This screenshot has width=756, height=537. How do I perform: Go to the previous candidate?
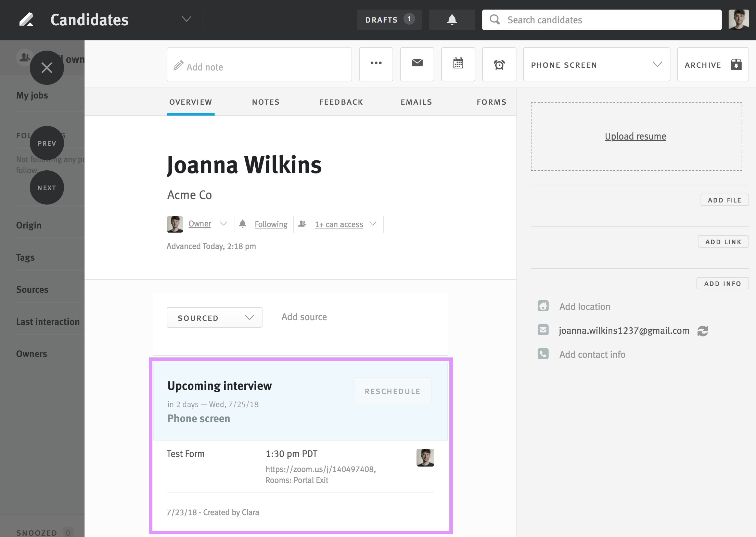tap(47, 143)
